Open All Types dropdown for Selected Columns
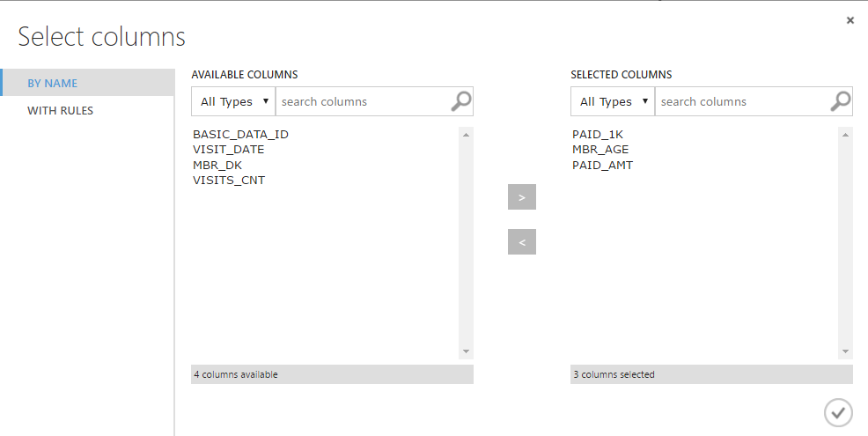 (613, 101)
